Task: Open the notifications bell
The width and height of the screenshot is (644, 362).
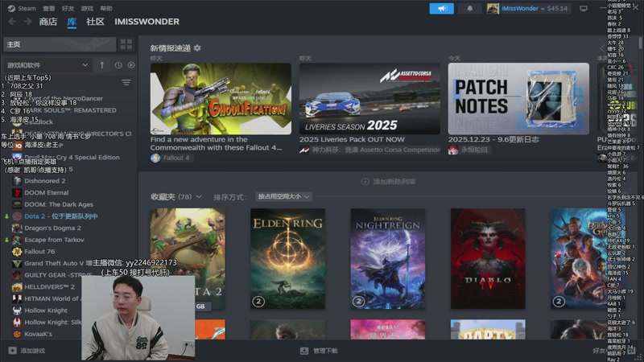Action: coord(469,8)
